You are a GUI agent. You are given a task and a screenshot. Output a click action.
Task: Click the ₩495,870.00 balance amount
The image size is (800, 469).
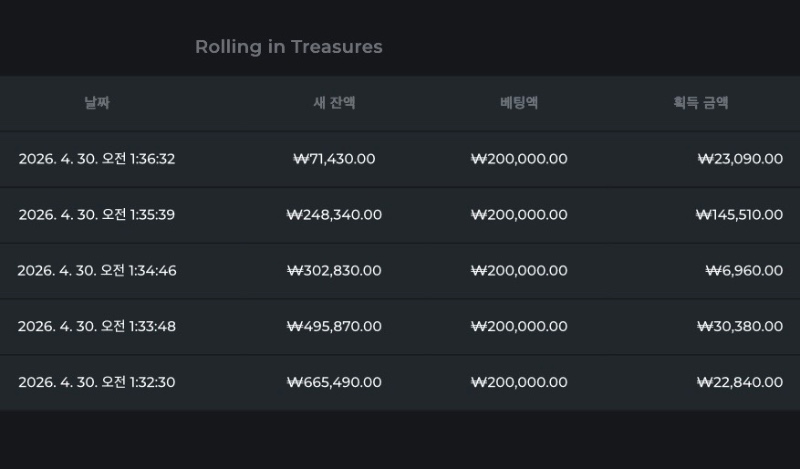334,326
